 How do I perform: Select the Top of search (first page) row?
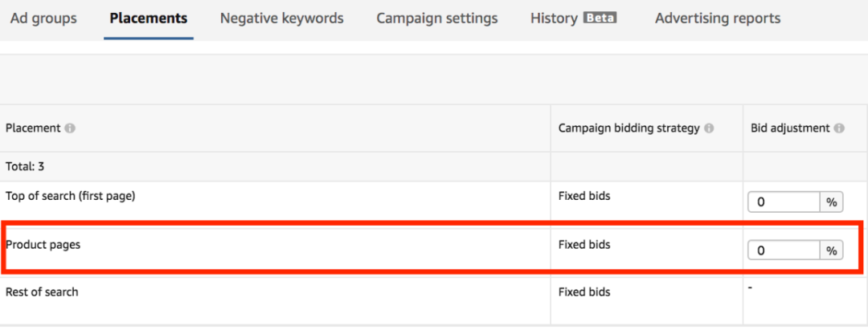(433, 201)
